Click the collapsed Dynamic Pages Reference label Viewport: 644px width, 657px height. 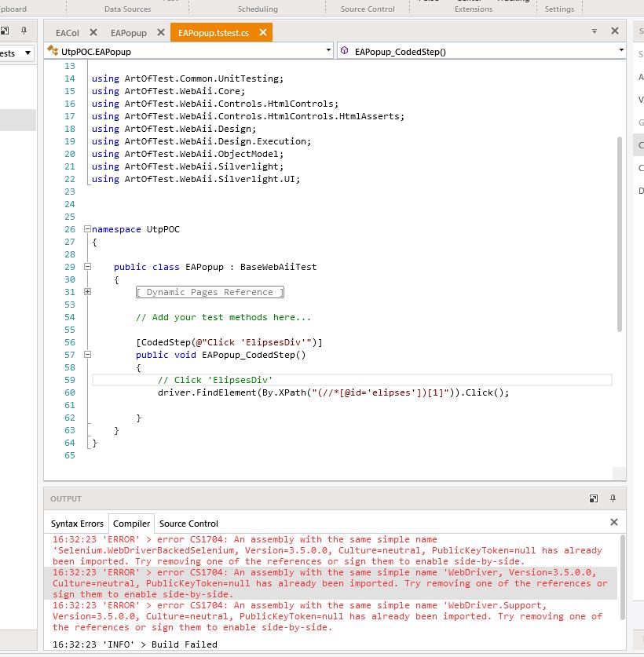[x=210, y=292]
